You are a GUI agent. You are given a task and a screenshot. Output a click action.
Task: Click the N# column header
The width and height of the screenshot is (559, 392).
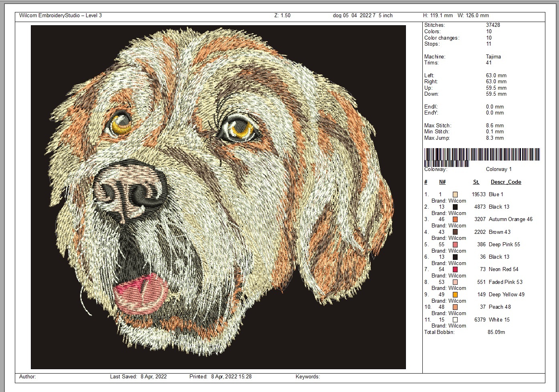point(442,182)
